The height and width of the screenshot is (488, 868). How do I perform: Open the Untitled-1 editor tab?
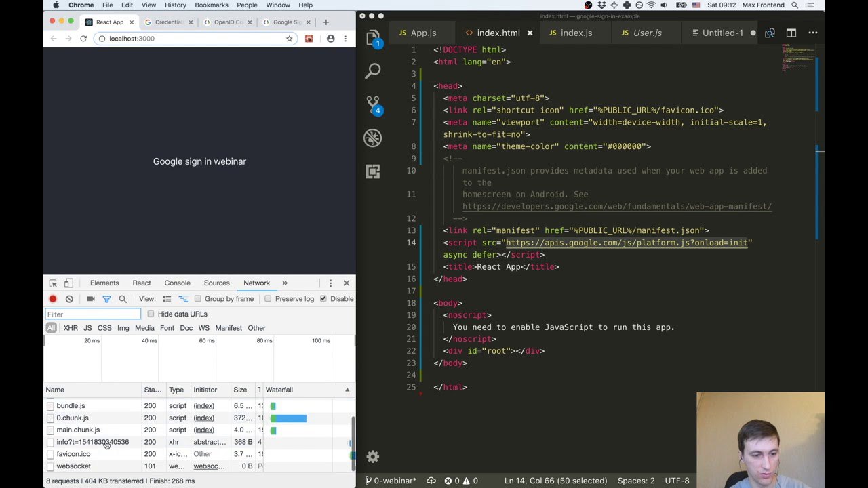pos(723,33)
